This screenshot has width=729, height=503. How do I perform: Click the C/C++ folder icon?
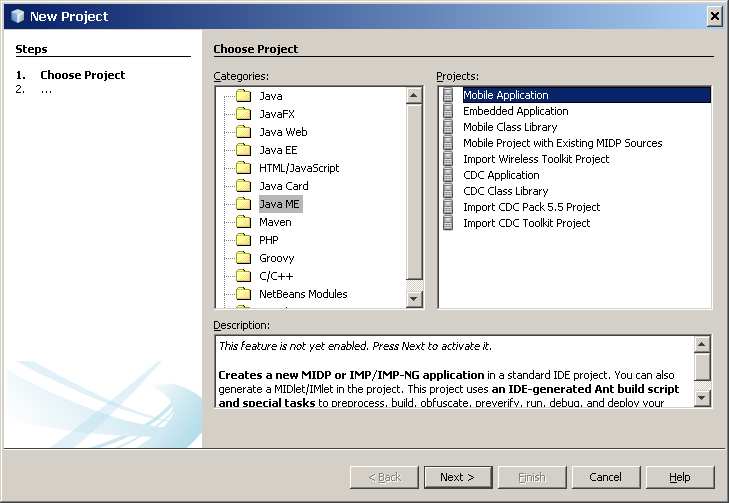(x=243, y=276)
